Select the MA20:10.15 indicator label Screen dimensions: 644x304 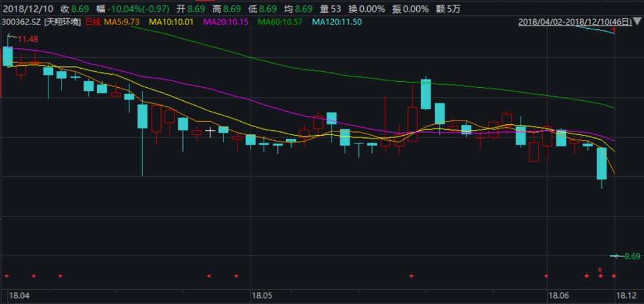[x=225, y=22]
